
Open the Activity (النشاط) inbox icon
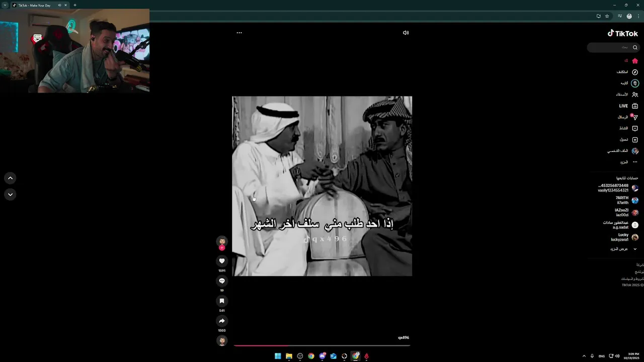pos(635,128)
